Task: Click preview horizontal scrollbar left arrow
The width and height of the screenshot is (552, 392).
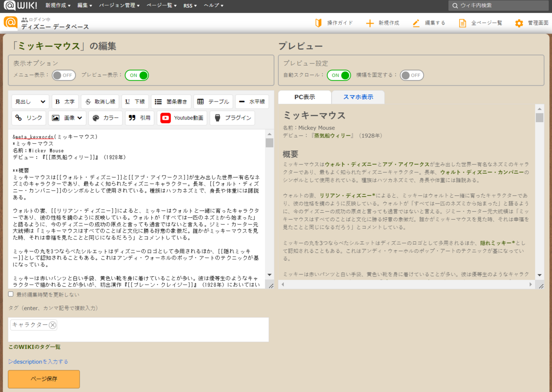Action: click(x=282, y=284)
